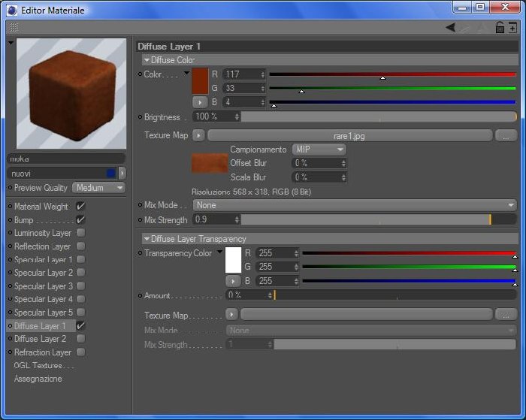Select Diffuse Layer 2 in the channel list
This screenshot has width=526, height=420.
coord(41,339)
